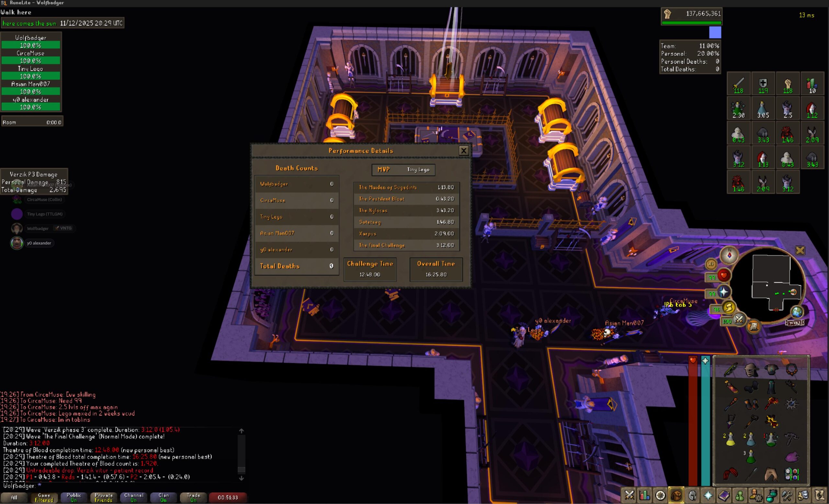Toggle run with the boot orb

(x=728, y=307)
